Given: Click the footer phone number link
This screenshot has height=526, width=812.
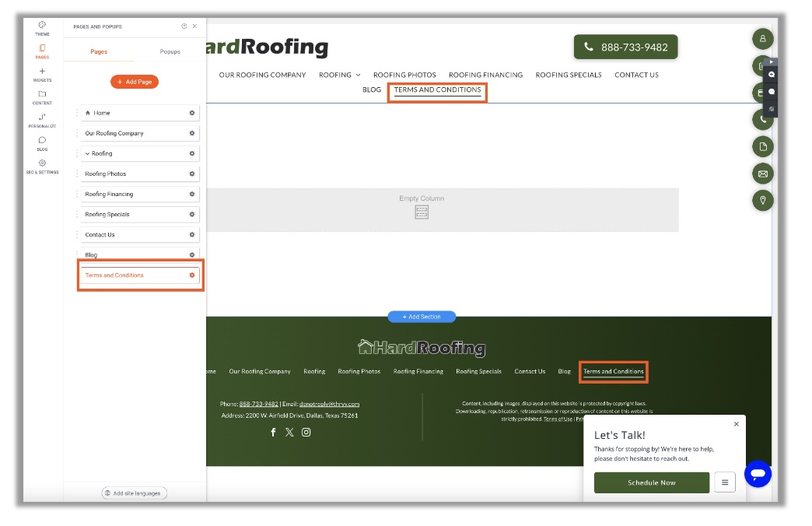Looking at the screenshot, I should (x=258, y=404).
